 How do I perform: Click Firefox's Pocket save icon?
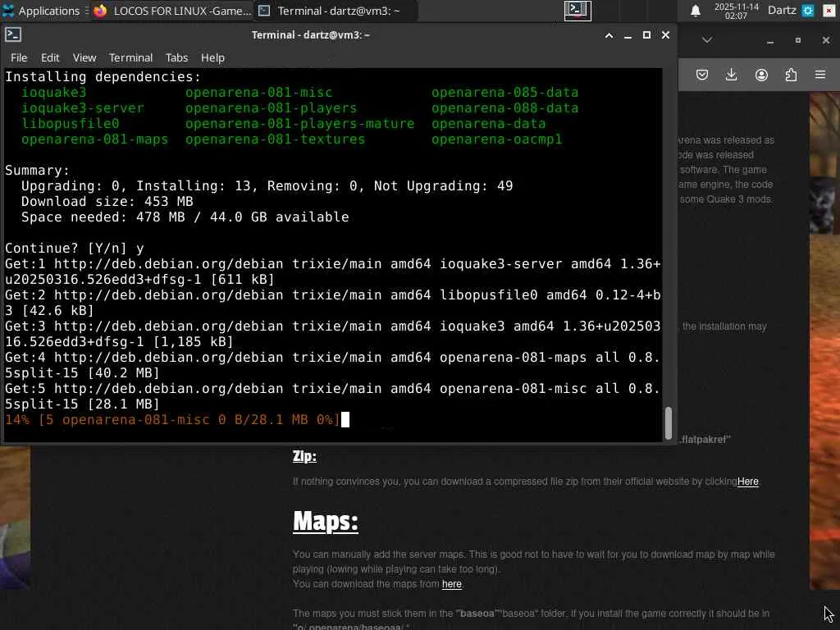click(x=702, y=75)
